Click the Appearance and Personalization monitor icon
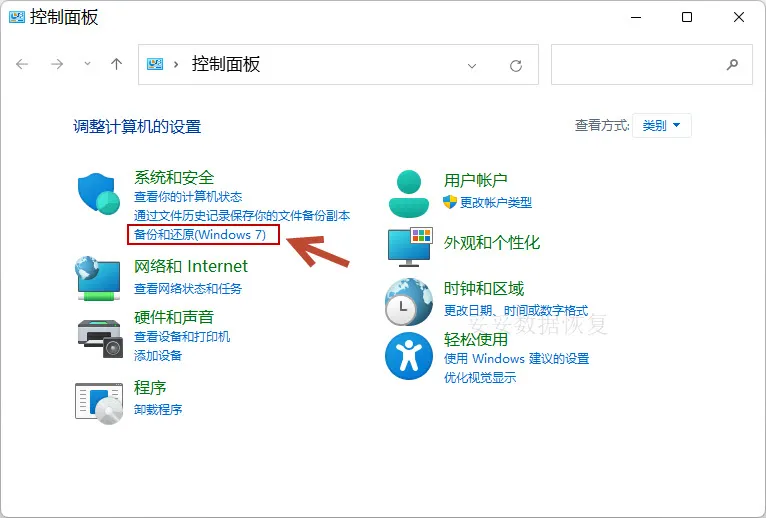 coord(409,247)
